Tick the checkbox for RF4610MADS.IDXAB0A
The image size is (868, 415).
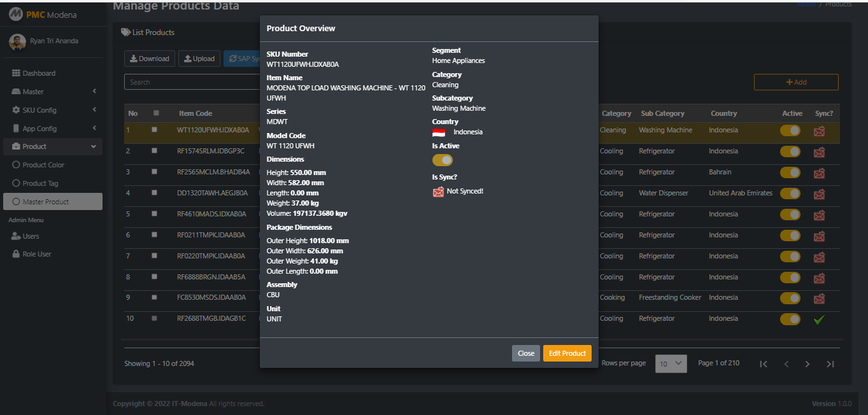154,214
